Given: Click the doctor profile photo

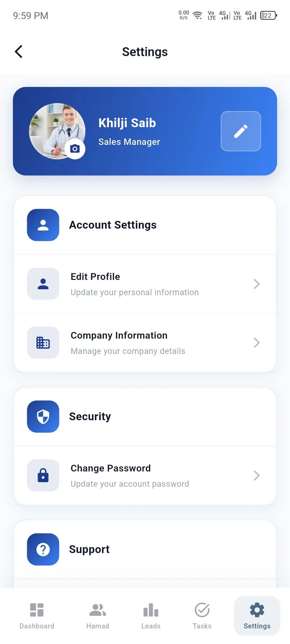Looking at the screenshot, I should pos(57,131).
